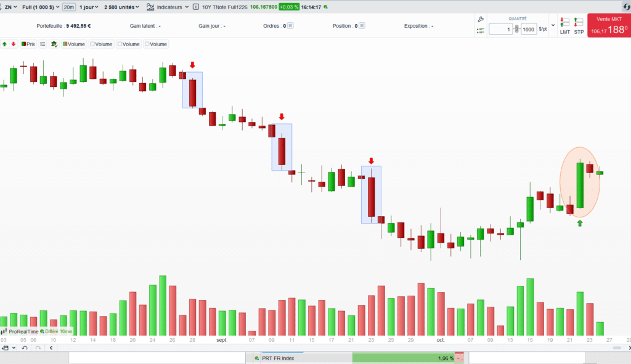631x364 pixels.
Task: Click the quantity field showing 1
Action: pos(500,30)
